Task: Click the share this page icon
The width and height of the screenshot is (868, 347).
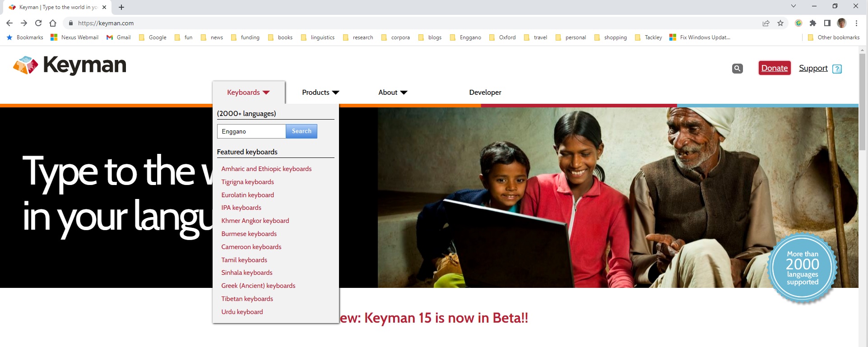Action: (766, 23)
